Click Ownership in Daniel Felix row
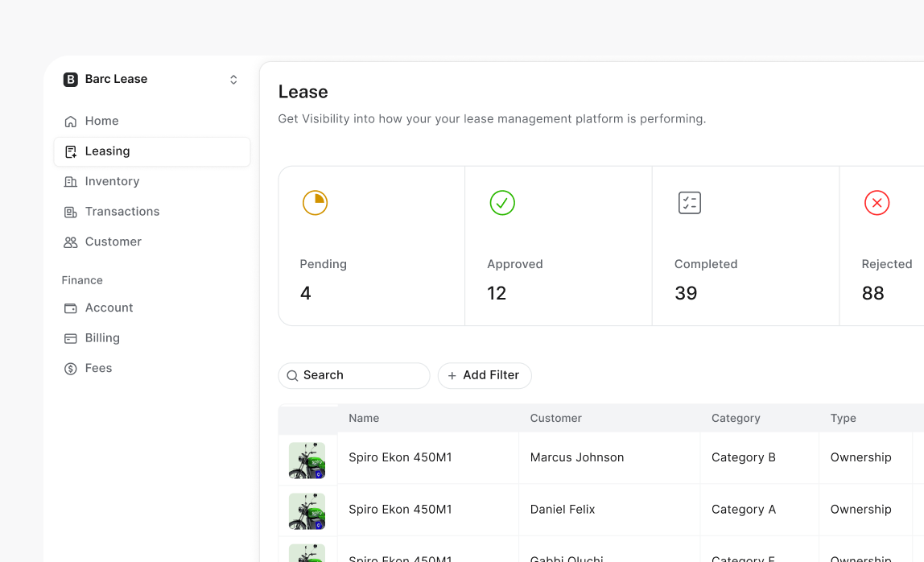924x562 pixels. pos(861,510)
